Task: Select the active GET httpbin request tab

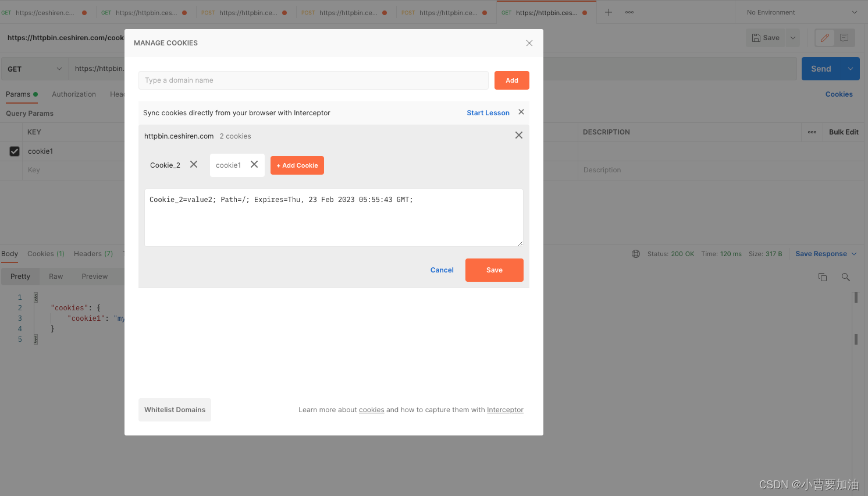Action: click(x=546, y=12)
